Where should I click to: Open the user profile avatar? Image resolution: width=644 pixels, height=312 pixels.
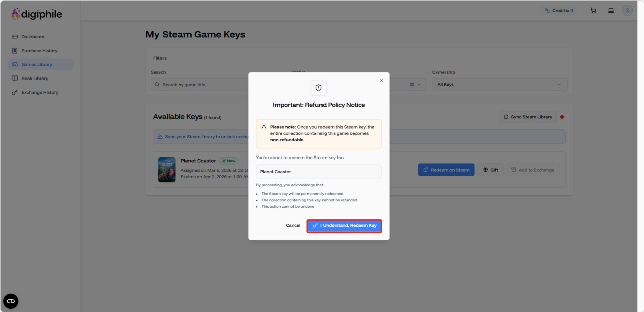click(x=627, y=10)
